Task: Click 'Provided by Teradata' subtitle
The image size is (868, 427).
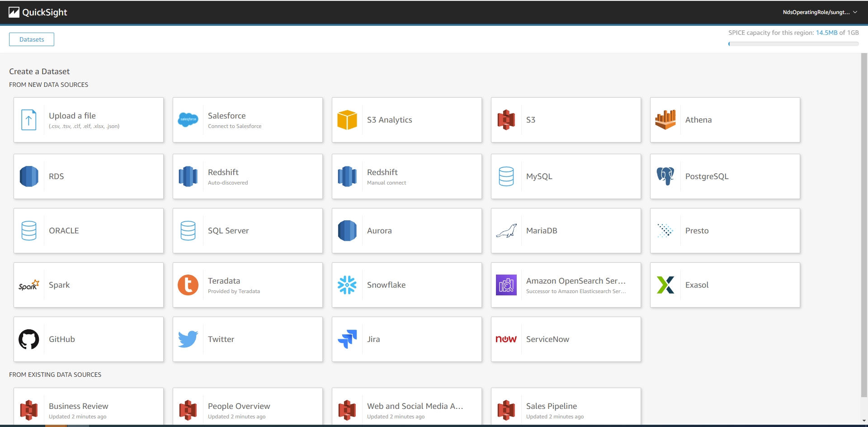Action: pyautogui.click(x=234, y=291)
